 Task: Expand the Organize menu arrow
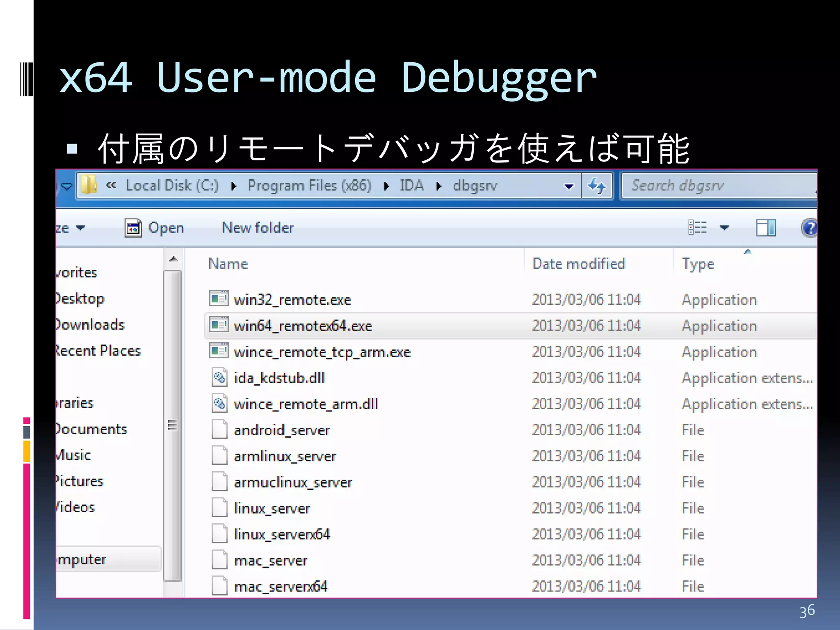pos(80,228)
